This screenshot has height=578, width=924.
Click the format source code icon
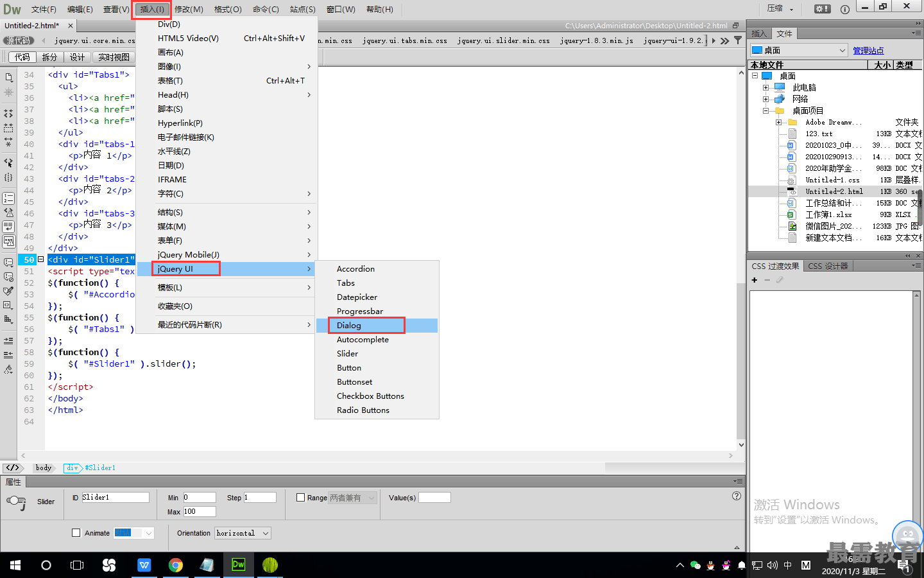click(x=8, y=369)
